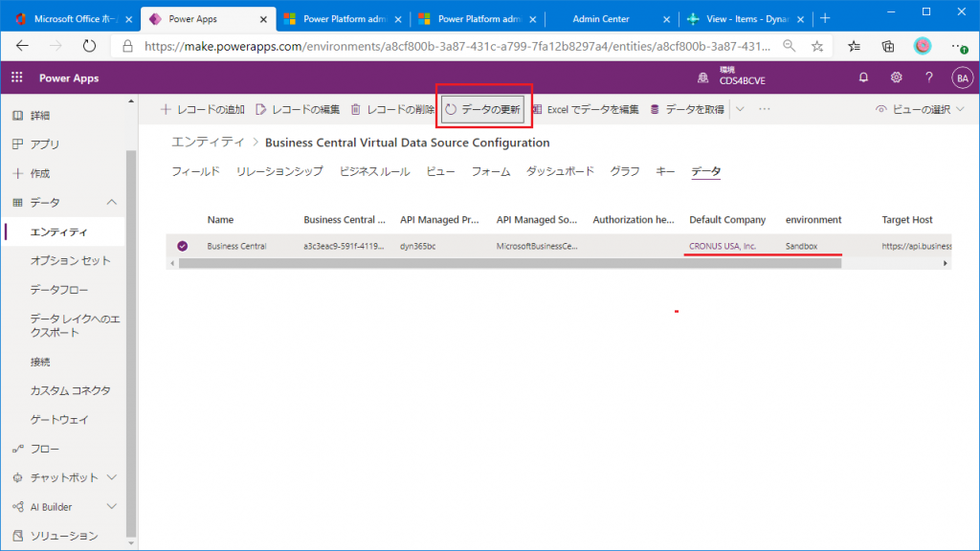Click レコードの編集 to edit the record

coord(298,109)
